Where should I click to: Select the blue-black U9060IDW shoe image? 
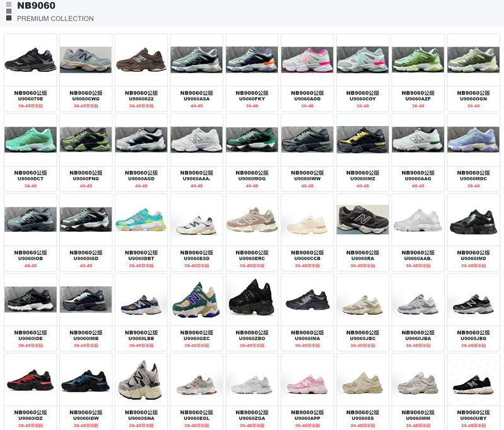[86, 380]
